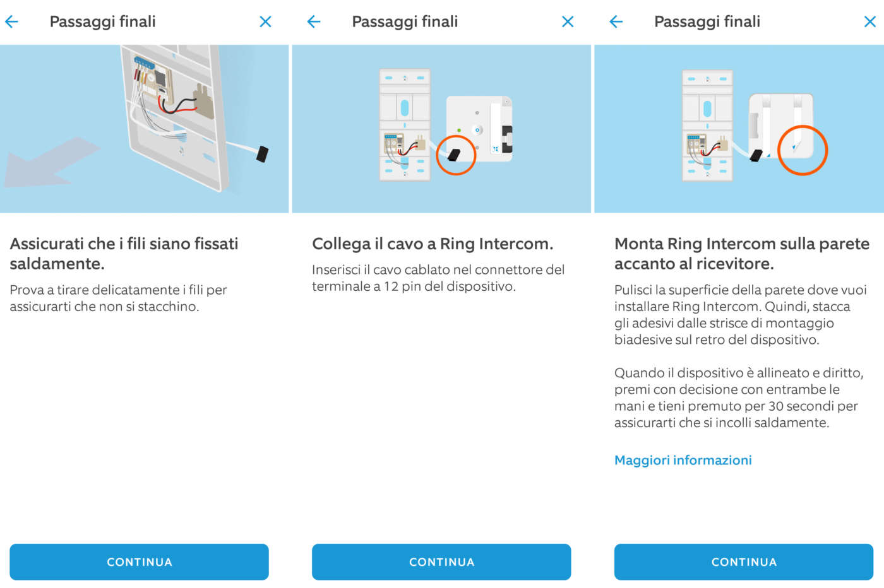
Task: Tap the orange-circled adhesive strip in the mounting illustration
Action: [x=802, y=150]
